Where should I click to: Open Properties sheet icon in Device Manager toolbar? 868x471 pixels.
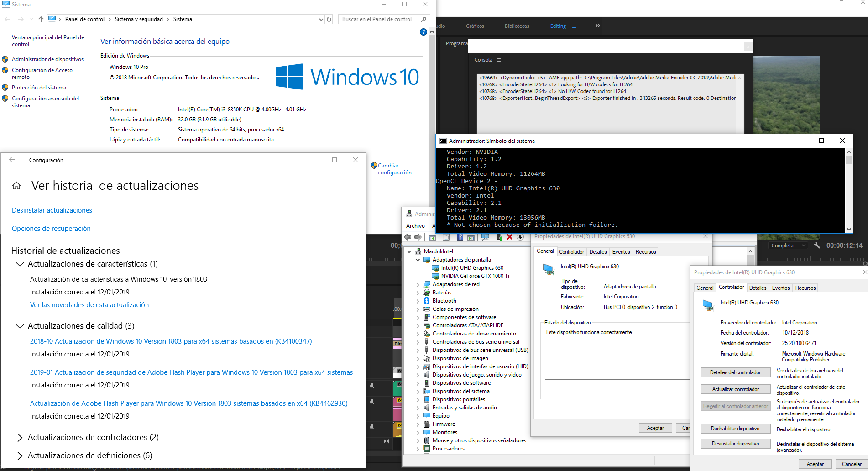coord(446,237)
